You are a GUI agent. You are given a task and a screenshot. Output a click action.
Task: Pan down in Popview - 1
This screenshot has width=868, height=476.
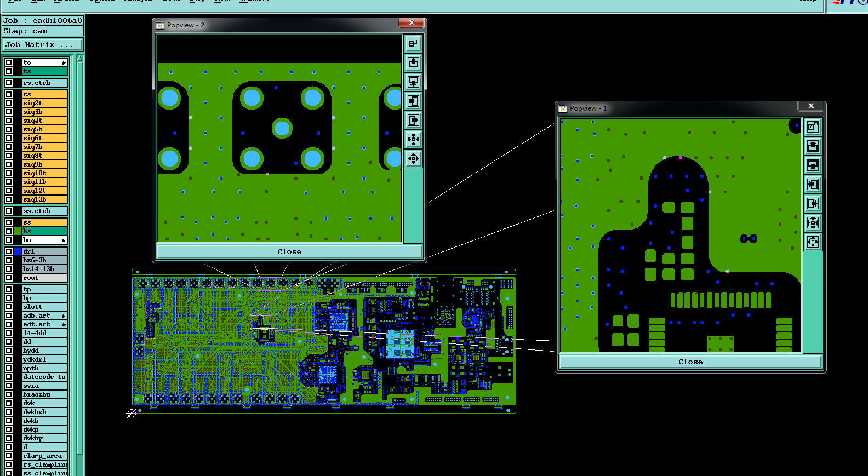tap(813, 165)
